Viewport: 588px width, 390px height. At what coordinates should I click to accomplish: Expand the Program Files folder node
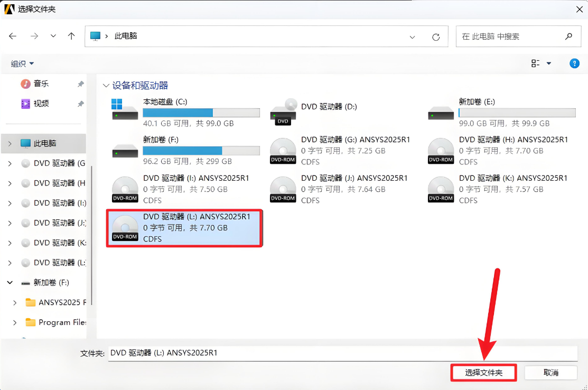(x=15, y=322)
